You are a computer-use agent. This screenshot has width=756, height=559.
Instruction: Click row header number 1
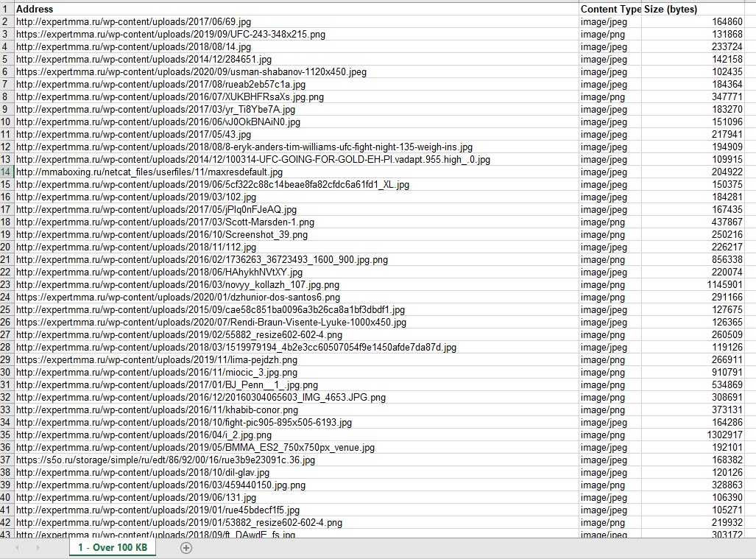(x=7, y=10)
